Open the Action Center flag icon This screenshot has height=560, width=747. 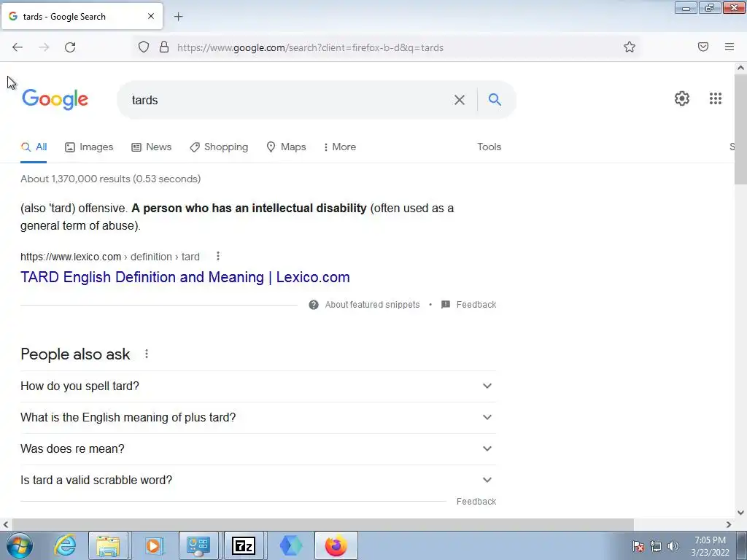(638, 546)
